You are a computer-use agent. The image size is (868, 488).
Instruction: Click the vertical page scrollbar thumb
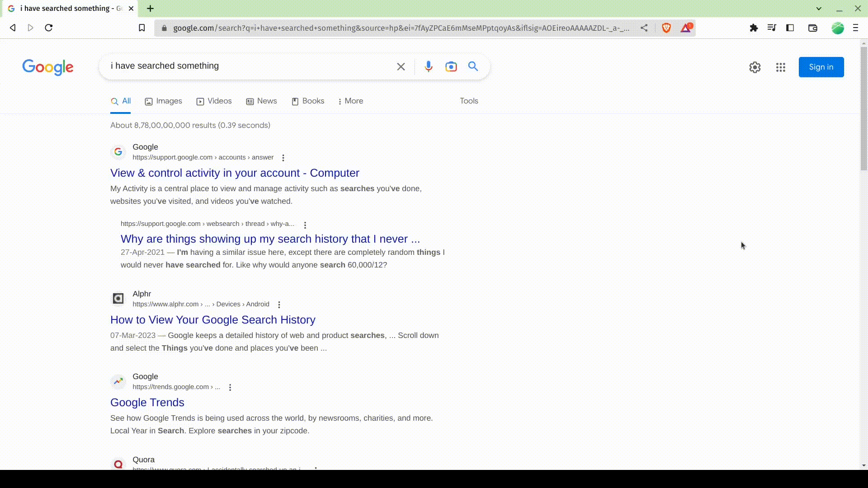(x=864, y=108)
